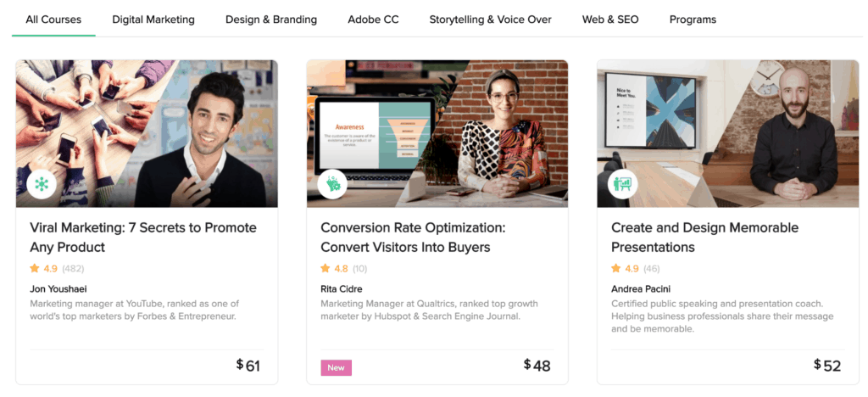The height and width of the screenshot is (397, 868).
Task: Click the 4.8 star icon for Conversion course
Action: 325,268
